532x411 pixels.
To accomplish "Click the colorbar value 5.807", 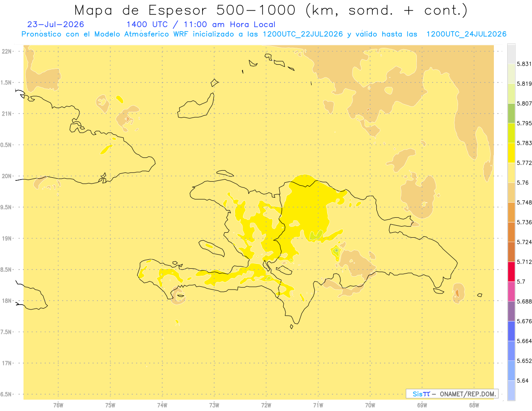I will (524, 103).
